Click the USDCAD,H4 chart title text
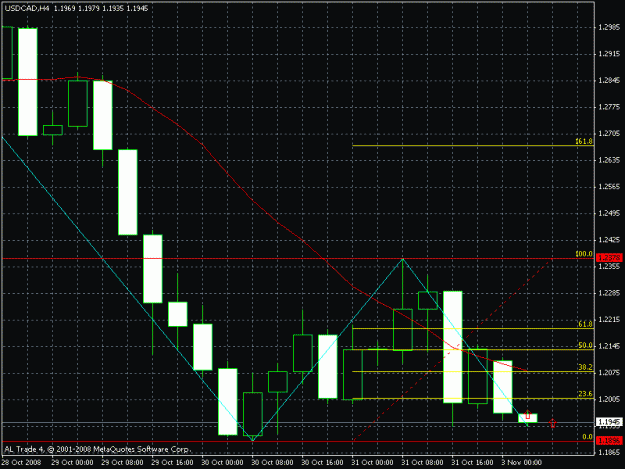The width and height of the screenshot is (625, 469). coord(28,8)
